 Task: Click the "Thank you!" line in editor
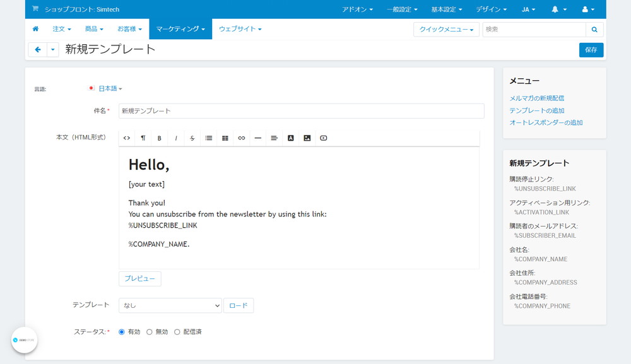(x=147, y=203)
